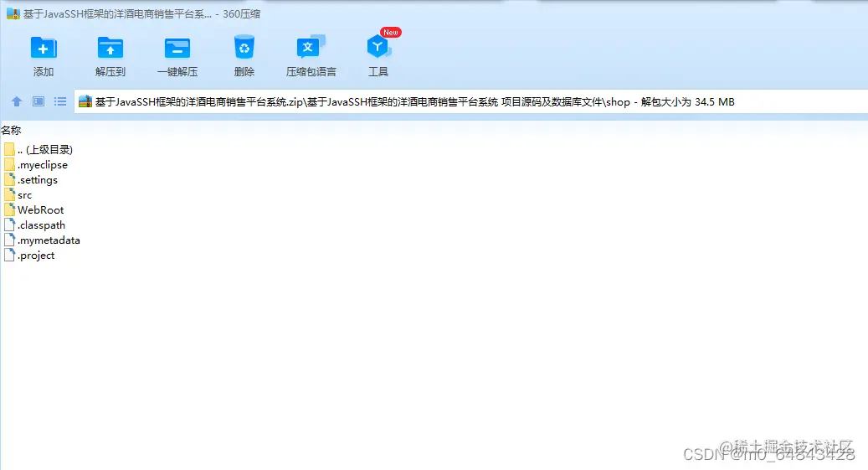Click the src folder icon
The width and height of the screenshot is (868, 470).
(9, 194)
